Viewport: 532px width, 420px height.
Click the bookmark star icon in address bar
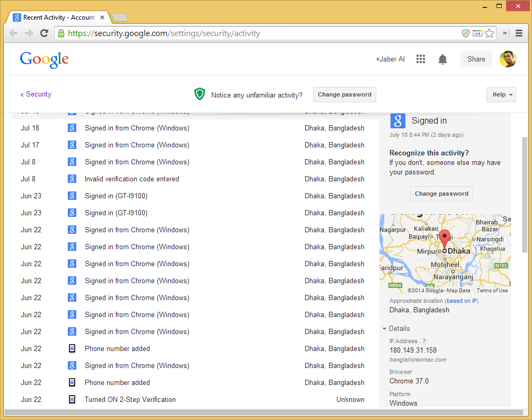pos(490,33)
